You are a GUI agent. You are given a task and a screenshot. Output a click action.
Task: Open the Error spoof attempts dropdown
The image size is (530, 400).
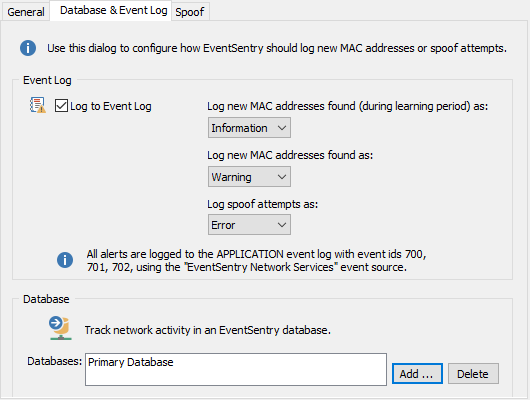(x=249, y=225)
